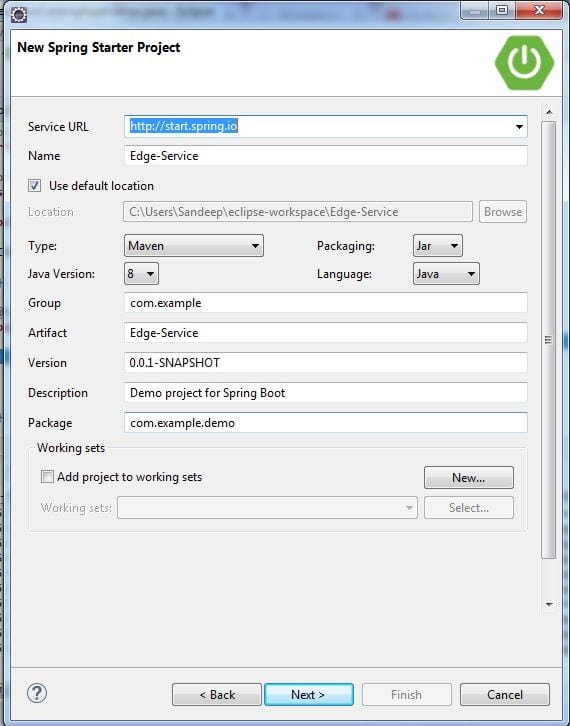Click New... working set button

[x=469, y=477]
